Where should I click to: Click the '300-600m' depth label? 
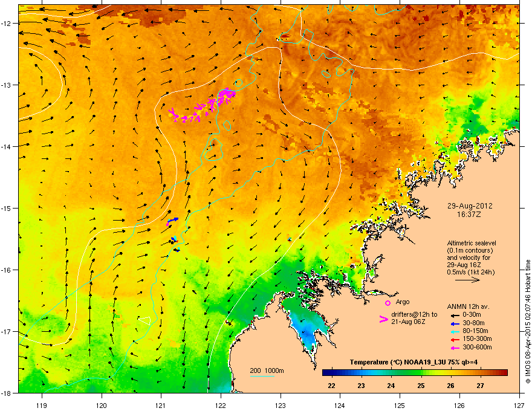477,348
